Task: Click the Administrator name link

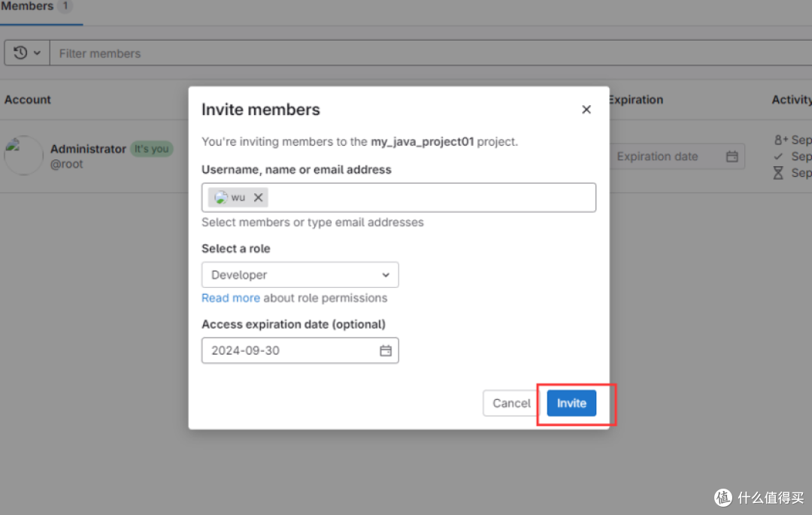Action: (x=88, y=149)
